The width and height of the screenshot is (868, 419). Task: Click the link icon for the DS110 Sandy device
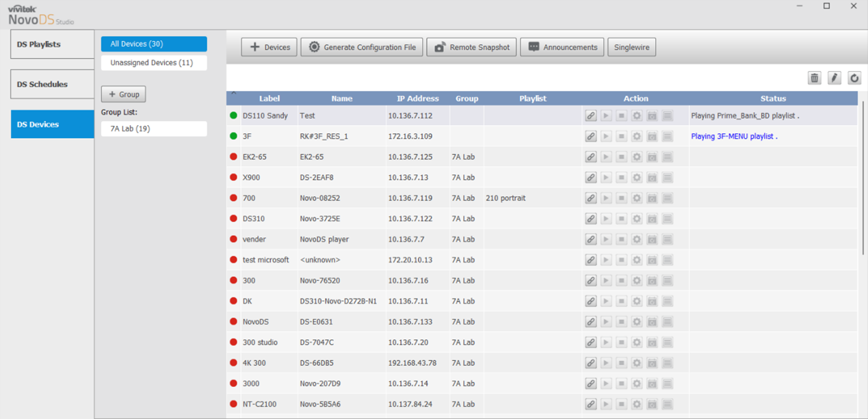click(590, 116)
